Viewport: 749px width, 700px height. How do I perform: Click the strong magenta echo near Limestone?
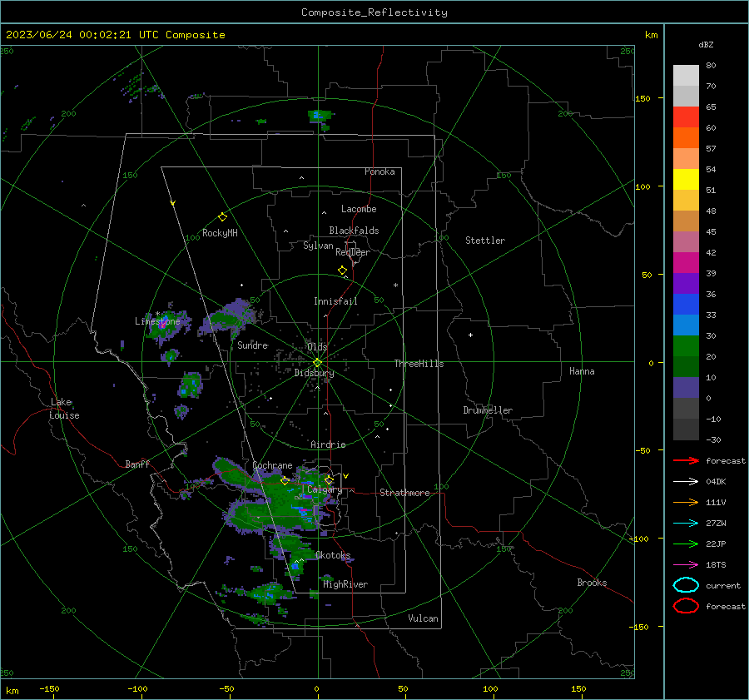click(x=162, y=324)
